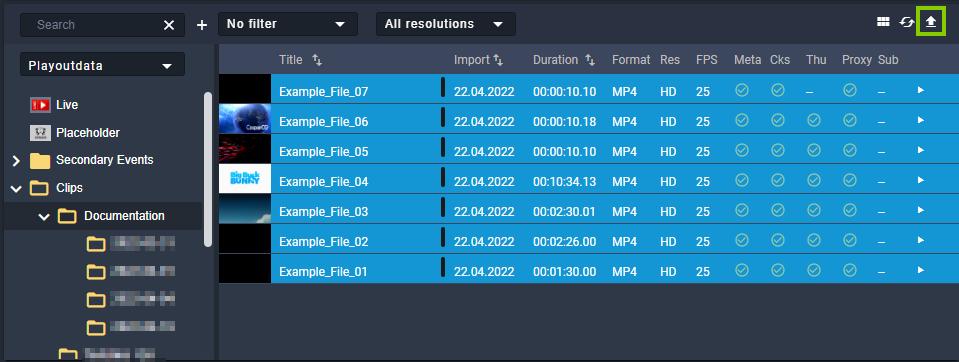Select row title Example_File_02
This screenshot has height=362, width=959.
(324, 242)
